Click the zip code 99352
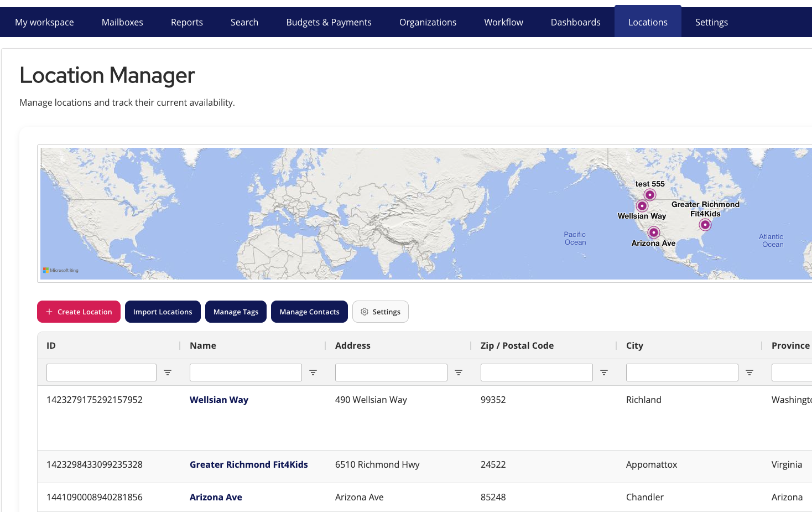 [x=493, y=400]
